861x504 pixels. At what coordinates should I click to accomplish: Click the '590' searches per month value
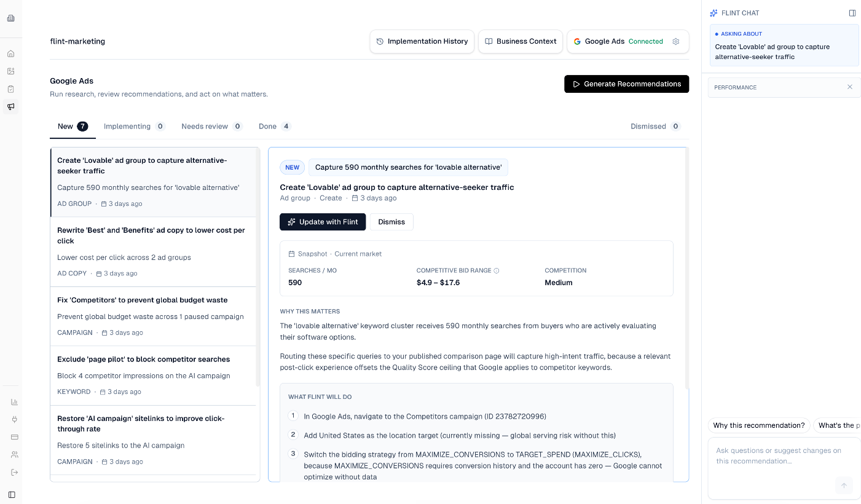[x=295, y=283]
